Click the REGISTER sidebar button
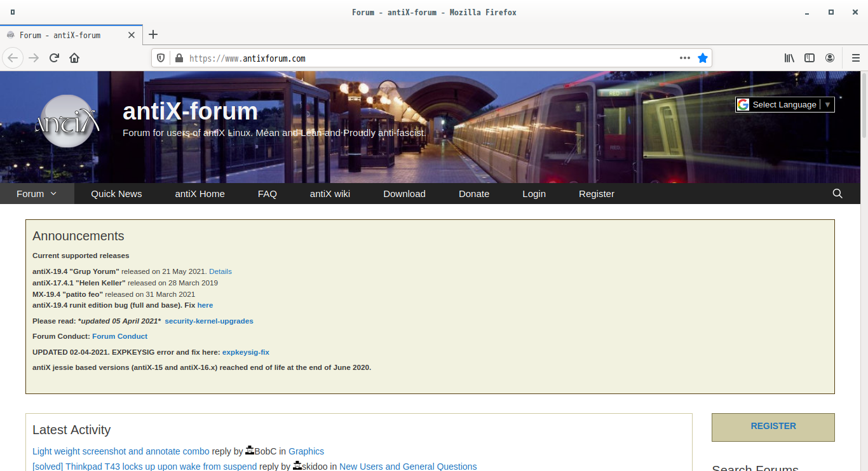Screen dimensions: 868x471 click(773, 427)
